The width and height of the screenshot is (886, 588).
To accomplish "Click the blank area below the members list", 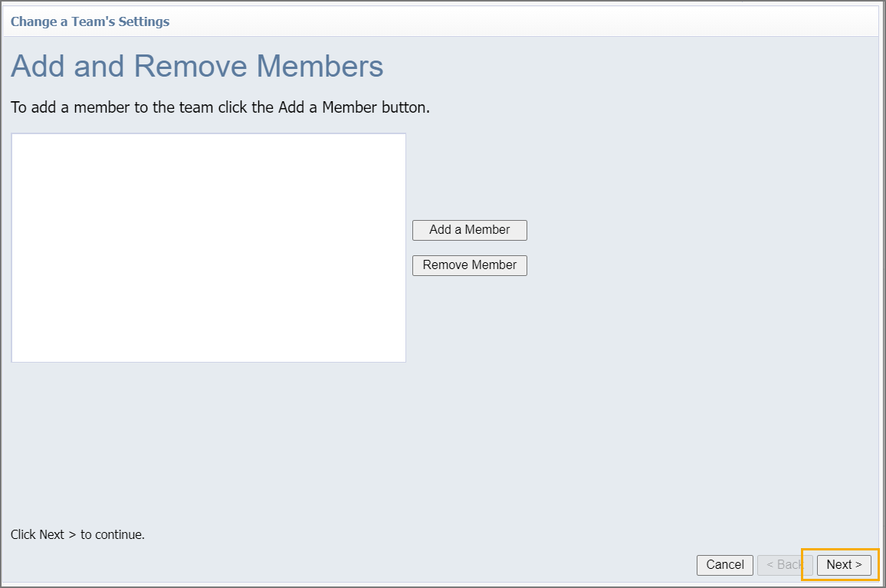I will (x=208, y=437).
